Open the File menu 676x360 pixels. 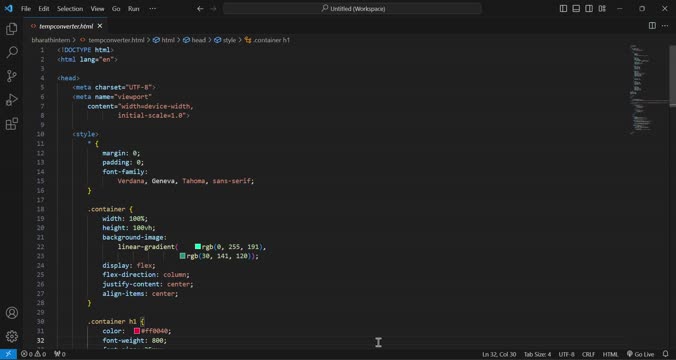point(26,9)
